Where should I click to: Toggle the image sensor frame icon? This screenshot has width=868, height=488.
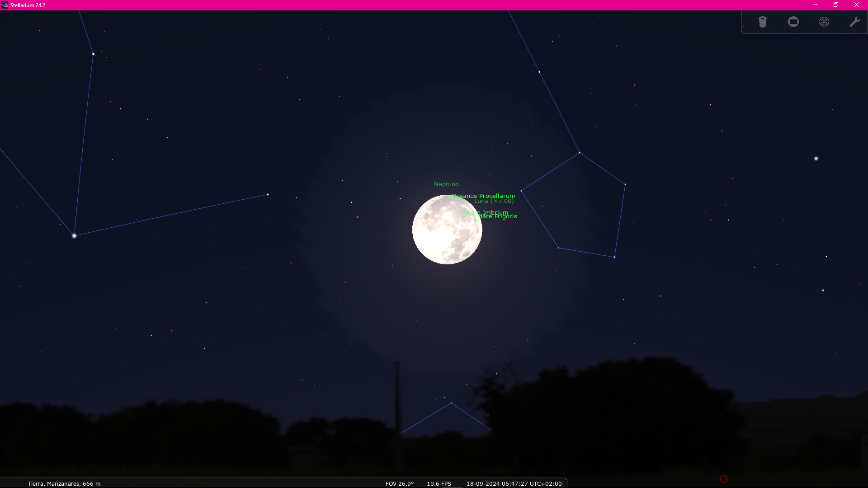(x=793, y=22)
